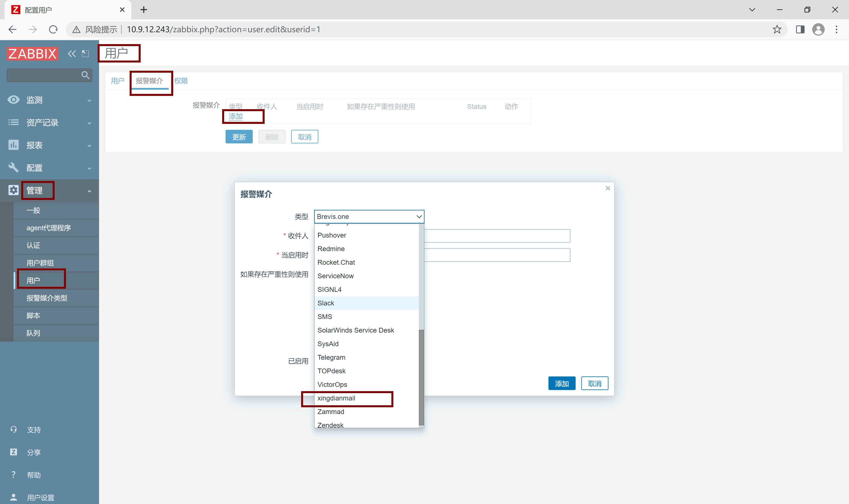Close the 配置用户 browser tab
Screen dimensions: 849x504
pyautogui.click(x=122, y=10)
